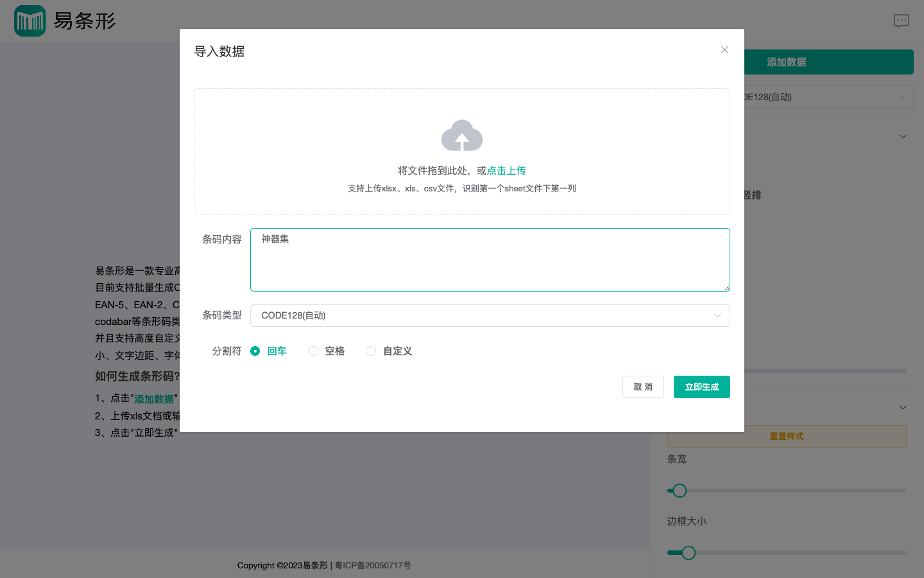Choose the 自定义 separator option
This screenshot has height=578, width=924.
pyautogui.click(x=371, y=351)
